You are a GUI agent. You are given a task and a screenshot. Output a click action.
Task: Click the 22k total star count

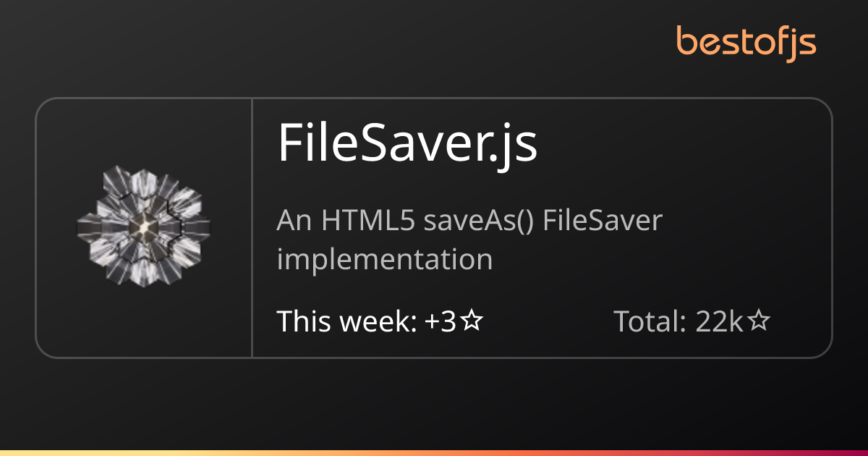(719, 321)
